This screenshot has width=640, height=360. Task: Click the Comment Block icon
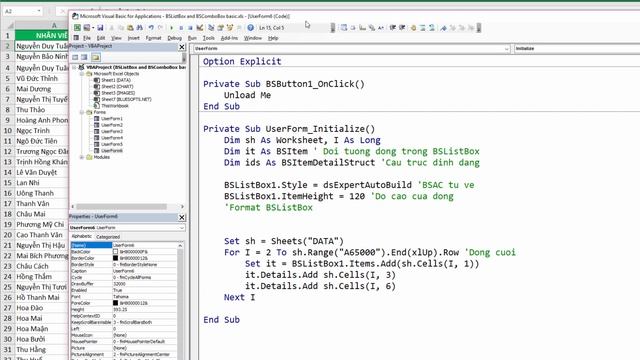click(422, 28)
